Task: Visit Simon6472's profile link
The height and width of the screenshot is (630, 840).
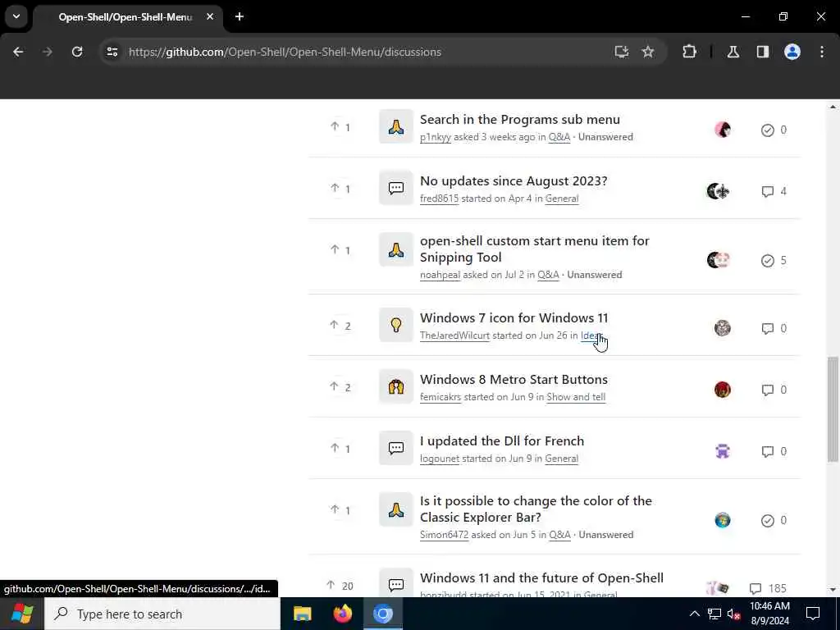Action: [444, 535]
